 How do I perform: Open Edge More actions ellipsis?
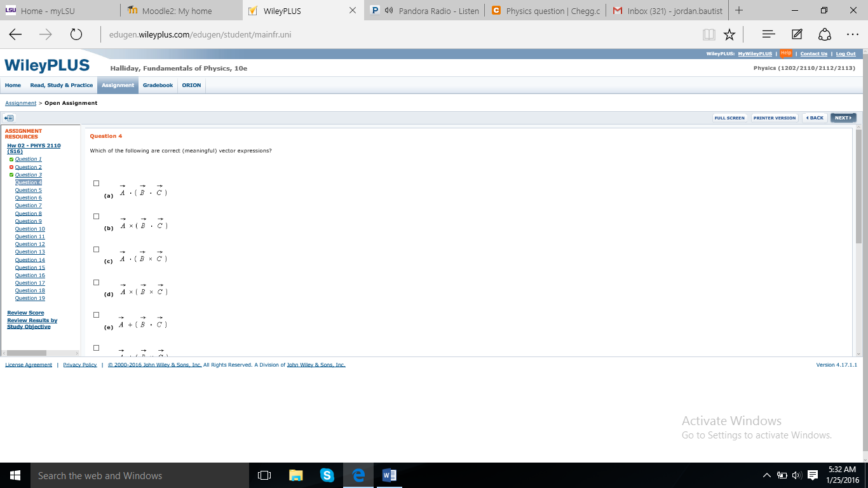pyautogui.click(x=853, y=34)
